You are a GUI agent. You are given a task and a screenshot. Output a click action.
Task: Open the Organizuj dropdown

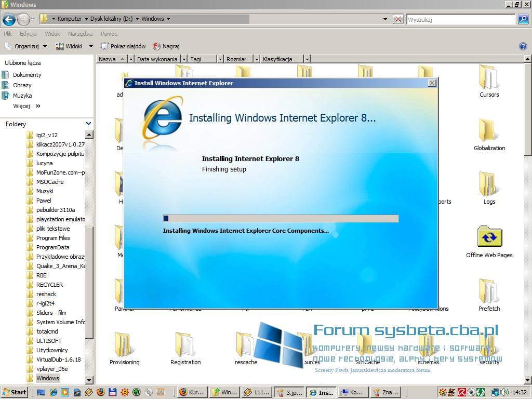tap(26, 46)
